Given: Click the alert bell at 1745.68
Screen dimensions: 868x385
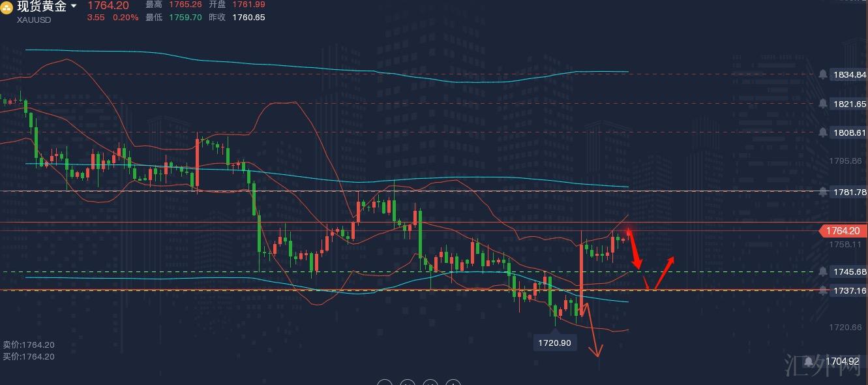Looking at the screenshot, I should pos(824,271).
